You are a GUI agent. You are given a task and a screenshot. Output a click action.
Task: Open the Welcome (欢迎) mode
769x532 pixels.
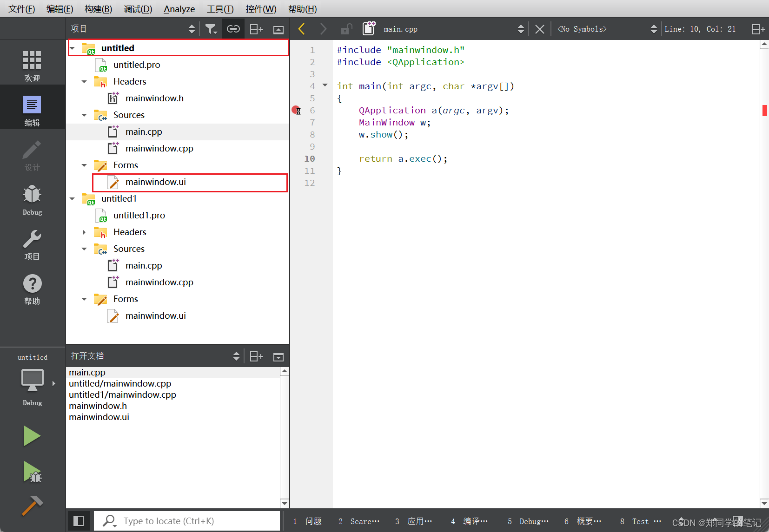click(32, 65)
